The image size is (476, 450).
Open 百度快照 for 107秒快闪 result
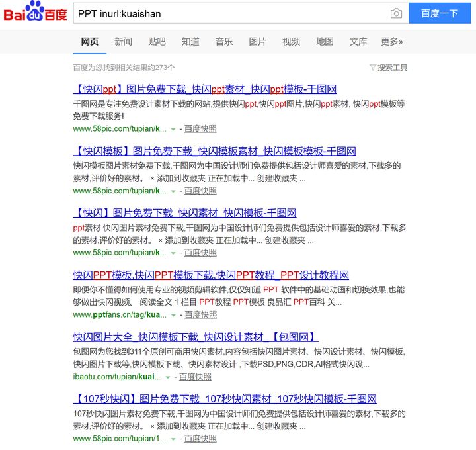pyautogui.click(x=200, y=439)
